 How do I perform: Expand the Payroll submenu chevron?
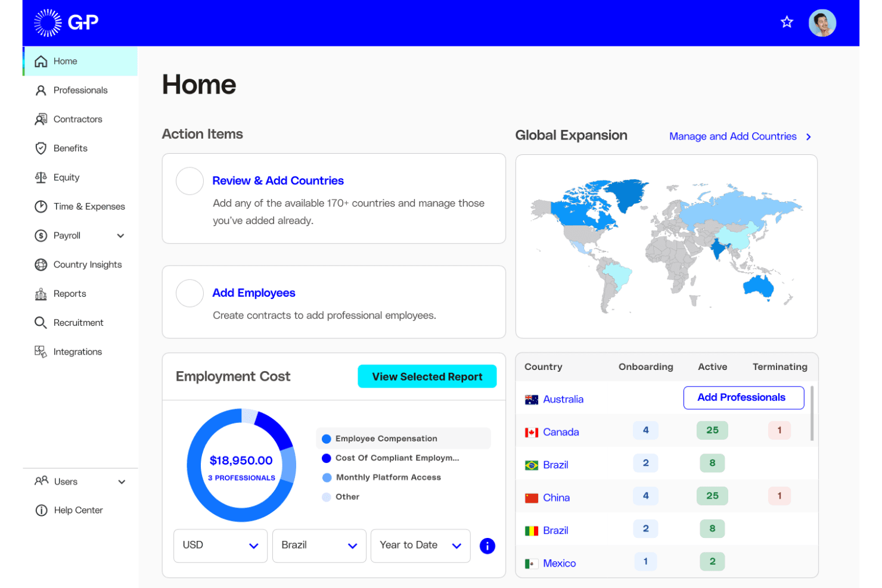121,236
